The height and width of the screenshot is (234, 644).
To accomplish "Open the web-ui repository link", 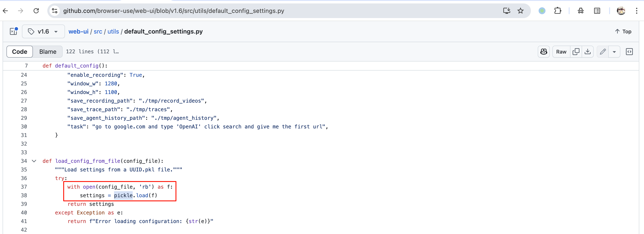I will [x=78, y=31].
